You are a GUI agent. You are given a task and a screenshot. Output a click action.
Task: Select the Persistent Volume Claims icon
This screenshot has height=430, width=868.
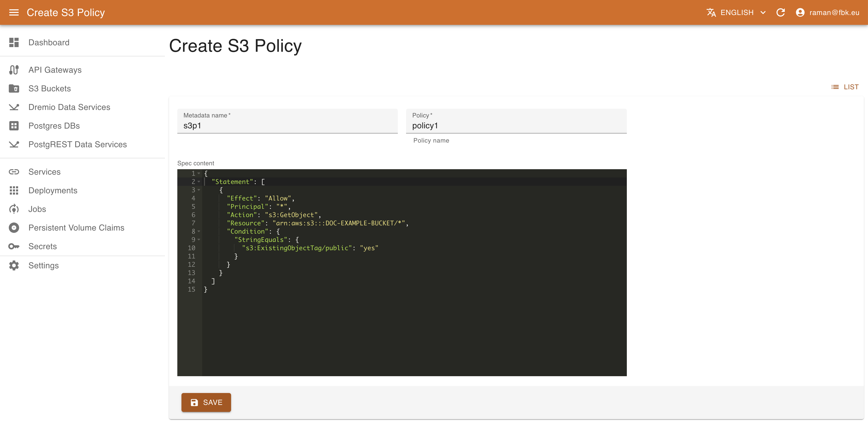point(14,228)
